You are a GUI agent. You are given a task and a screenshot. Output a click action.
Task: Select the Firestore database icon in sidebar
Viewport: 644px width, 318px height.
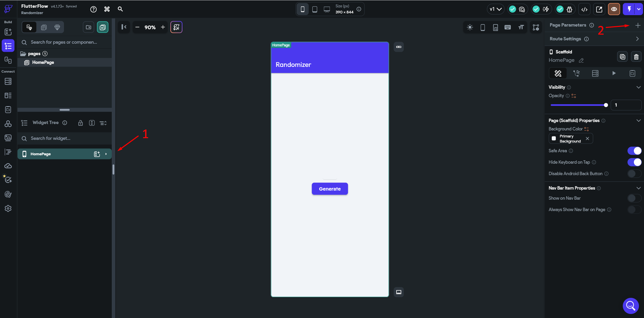[x=8, y=81]
